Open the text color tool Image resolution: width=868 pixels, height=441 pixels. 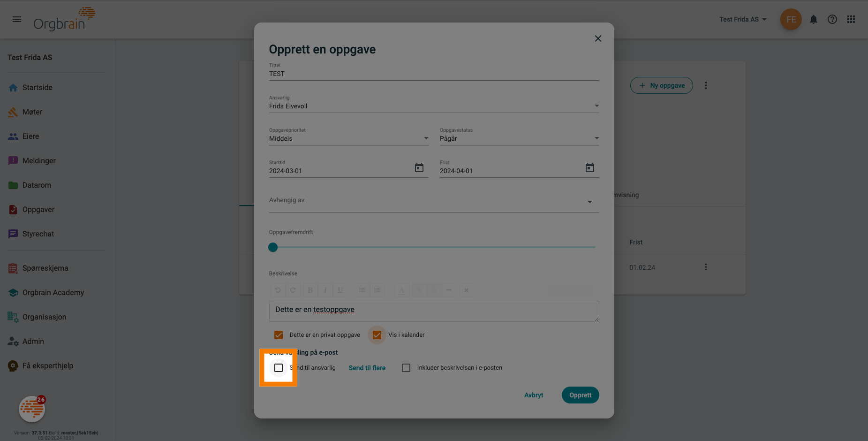tap(402, 290)
